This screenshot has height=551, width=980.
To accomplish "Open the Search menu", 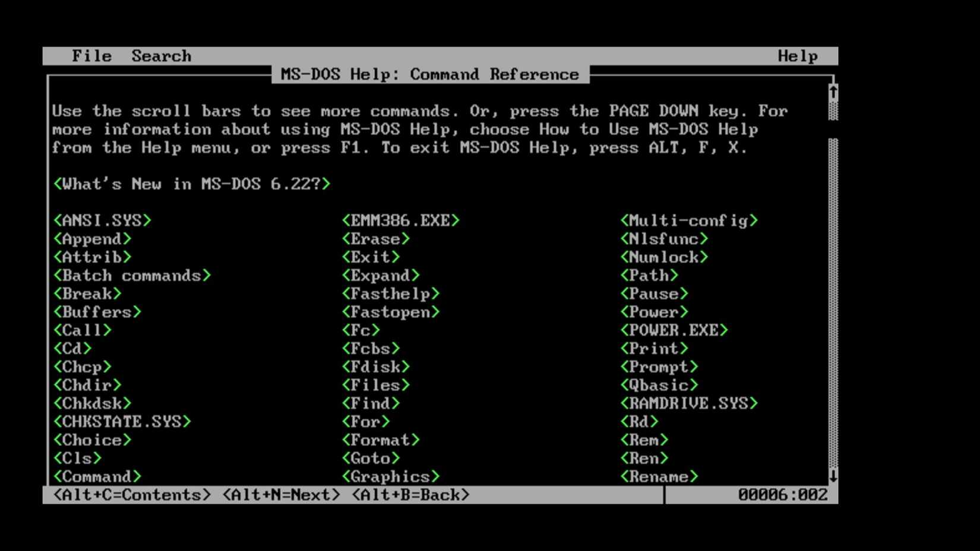I will 161,55.
